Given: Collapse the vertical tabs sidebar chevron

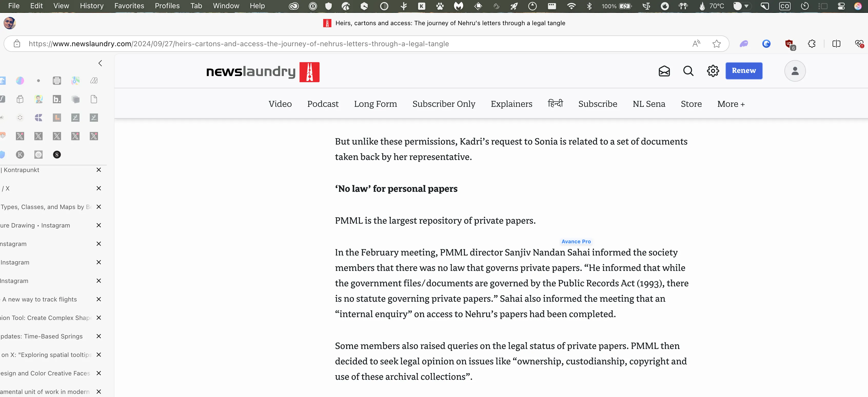Looking at the screenshot, I should pyautogui.click(x=100, y=63).
